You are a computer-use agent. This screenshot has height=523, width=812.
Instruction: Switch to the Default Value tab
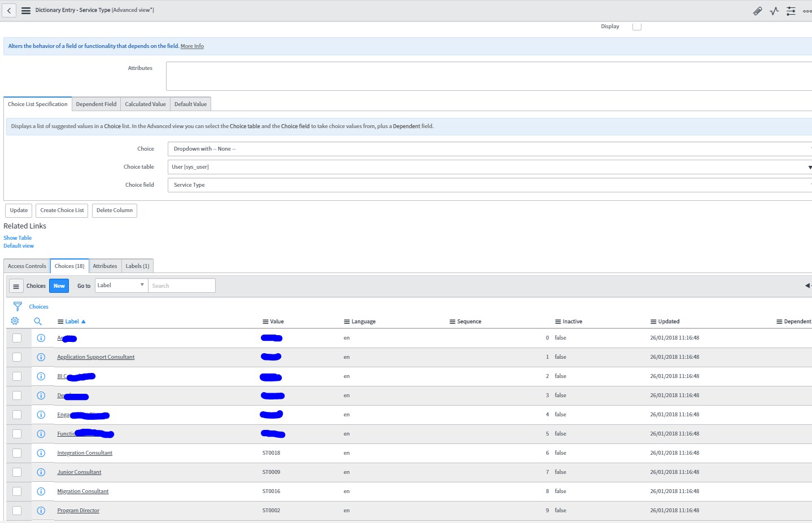pyautogui.click(x=190, y=104)
